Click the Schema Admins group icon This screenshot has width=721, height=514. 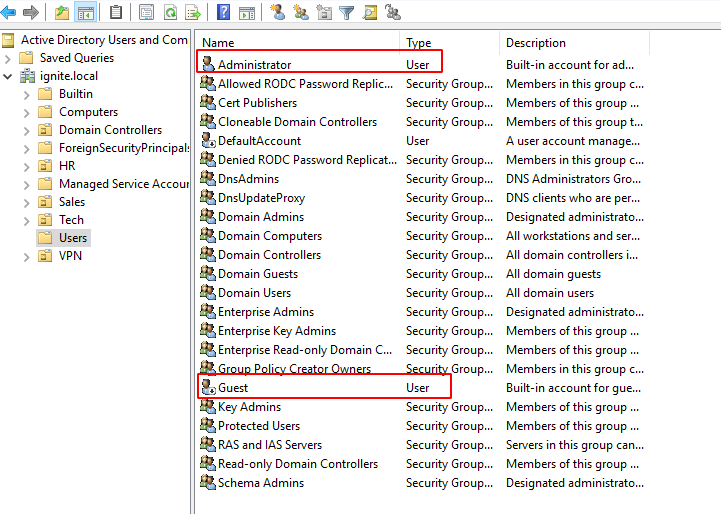(x=208, y=482)
